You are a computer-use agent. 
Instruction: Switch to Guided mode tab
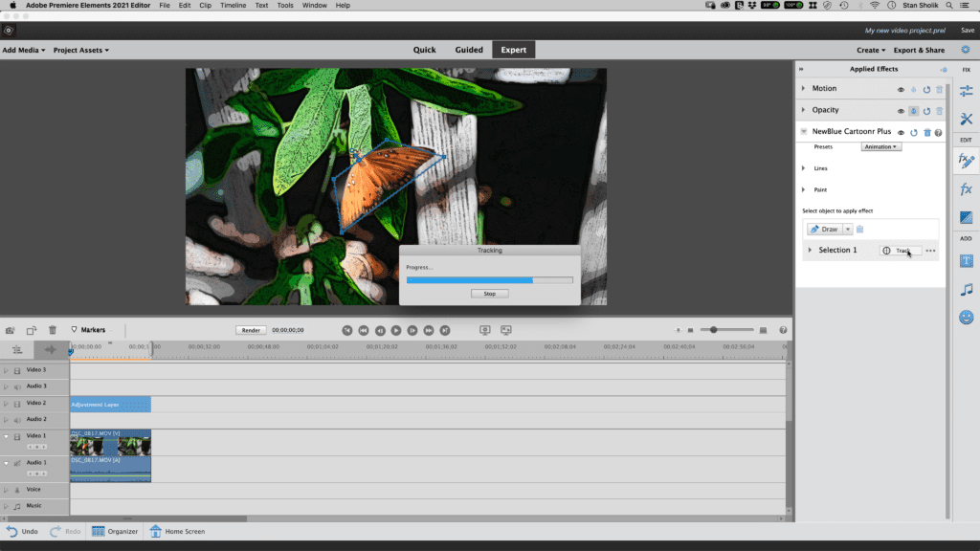469,50
